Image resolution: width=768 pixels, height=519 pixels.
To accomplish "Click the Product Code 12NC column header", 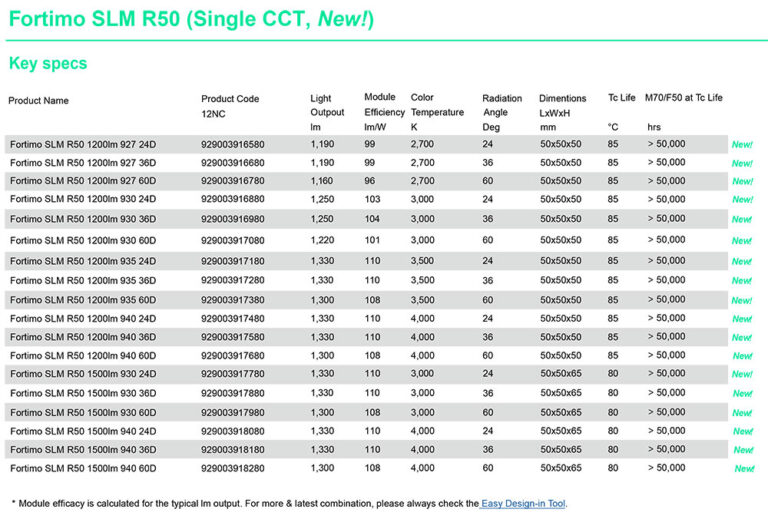I will pyautogui.click(x=230, y=106).
